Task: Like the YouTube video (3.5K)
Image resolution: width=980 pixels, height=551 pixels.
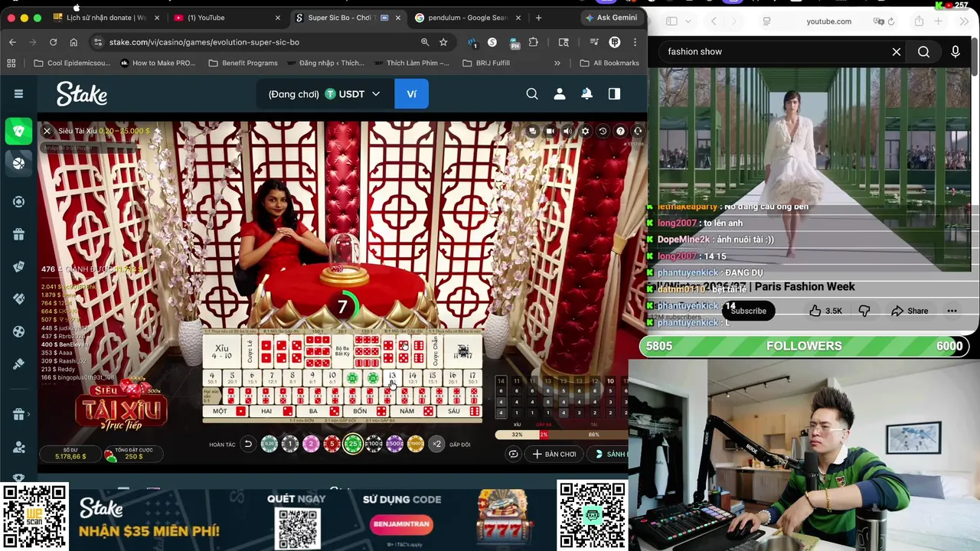Action: pos(825,311)
